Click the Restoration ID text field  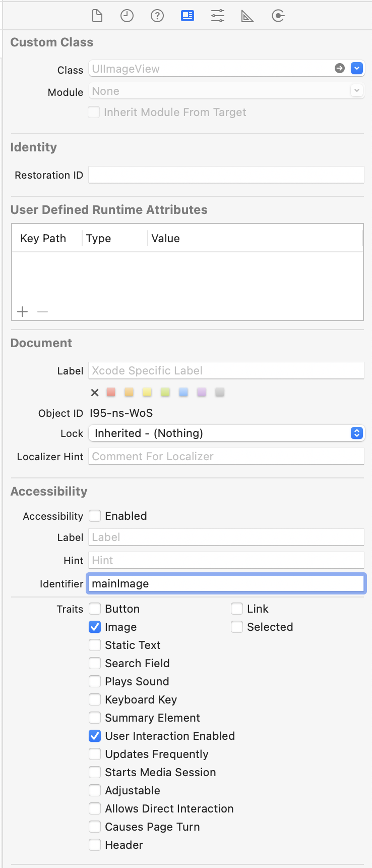click(x=226, y=175)
